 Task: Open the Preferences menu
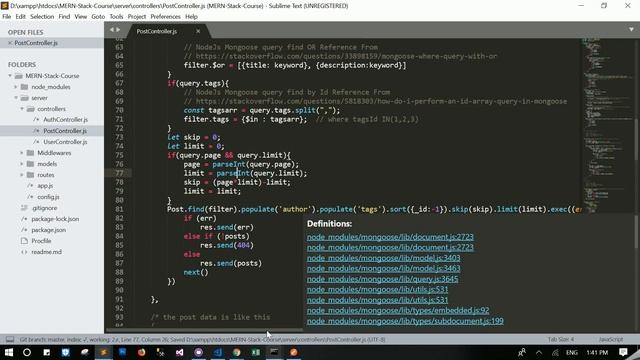(165, 17)
